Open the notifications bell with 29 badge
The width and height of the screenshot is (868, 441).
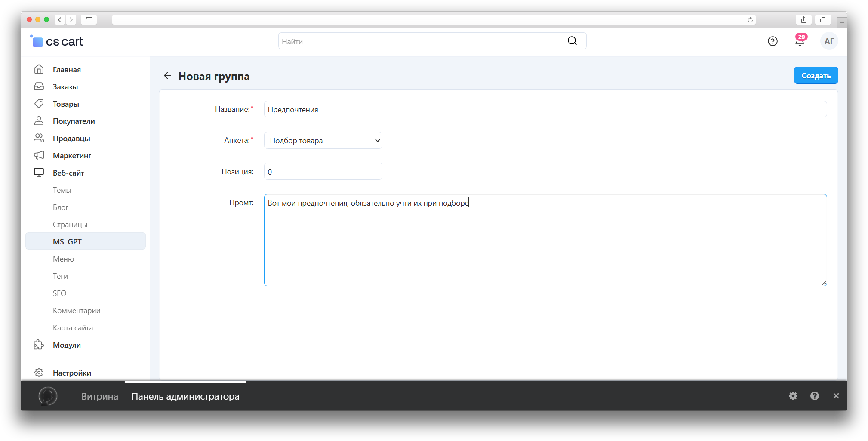pos(800,41)
